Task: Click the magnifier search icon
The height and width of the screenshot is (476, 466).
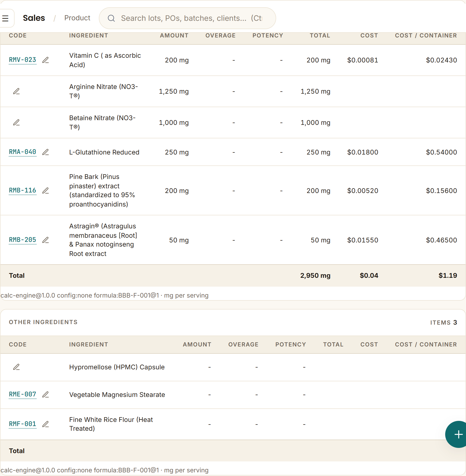Action: (111, 18)
